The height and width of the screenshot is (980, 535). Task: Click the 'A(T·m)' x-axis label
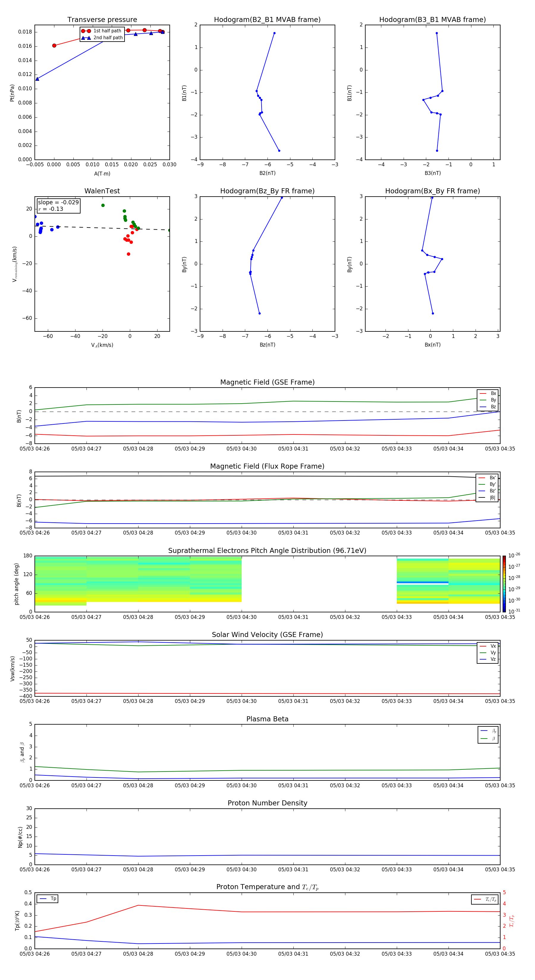[x=102, y=173]
